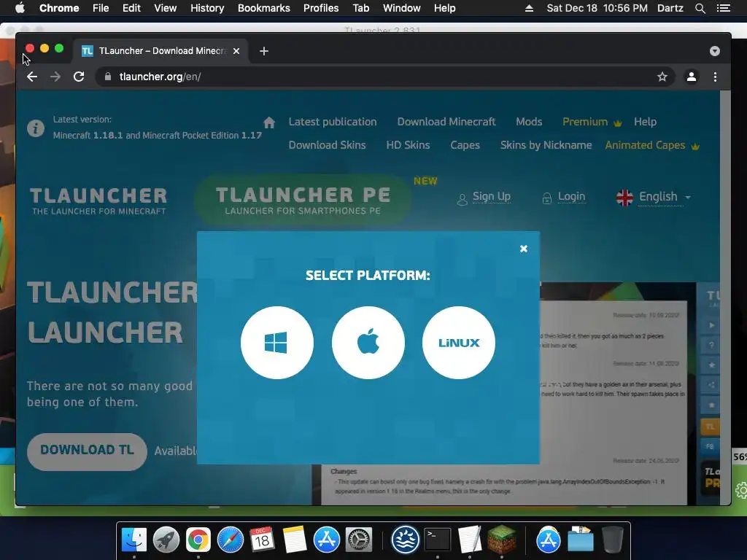Viewport: 747px width, 560px height.
Task: View site security lock info
Action: coord(108,77)
